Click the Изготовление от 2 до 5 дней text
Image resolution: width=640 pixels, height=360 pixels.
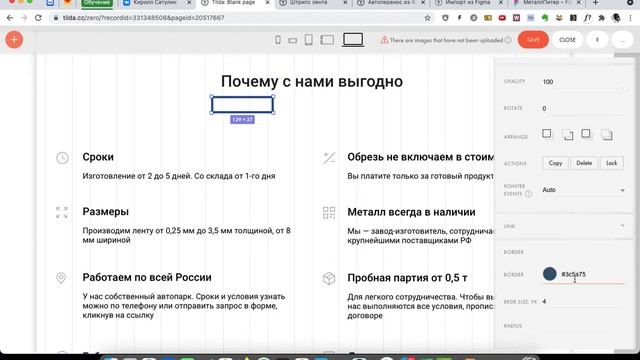pyautogui.click(x=179, y=176)
